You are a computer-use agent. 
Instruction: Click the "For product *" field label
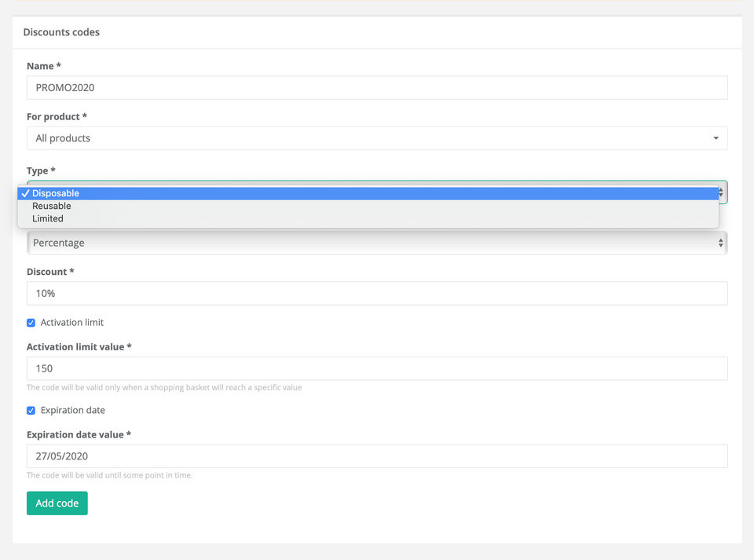pos(57,117)
